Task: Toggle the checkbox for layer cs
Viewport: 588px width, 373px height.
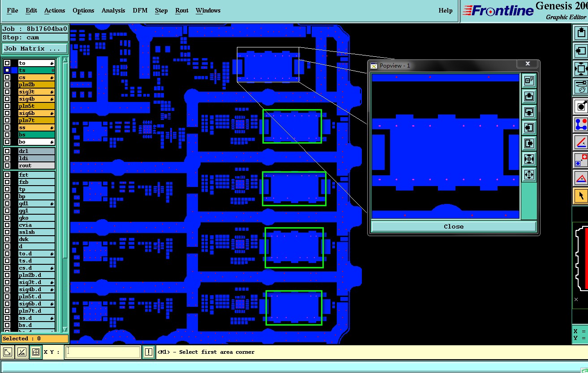Action: pyautogui.click(x=7, y=77)
